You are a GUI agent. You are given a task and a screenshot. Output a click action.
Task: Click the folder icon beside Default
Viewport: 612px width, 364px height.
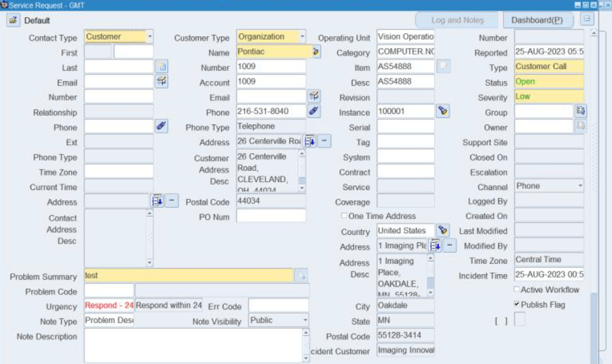point(13,20)
